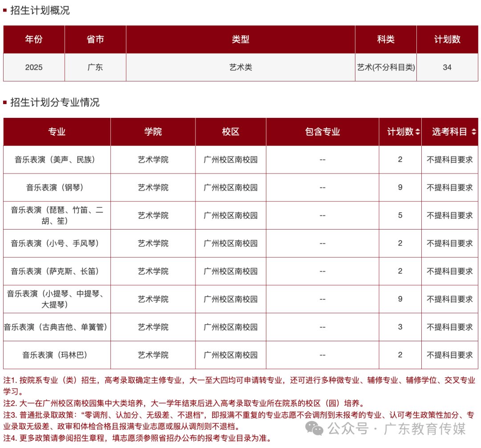Screen dimensions: 481x448
Task: Select the 省市 column header
Action: (95, 40)
